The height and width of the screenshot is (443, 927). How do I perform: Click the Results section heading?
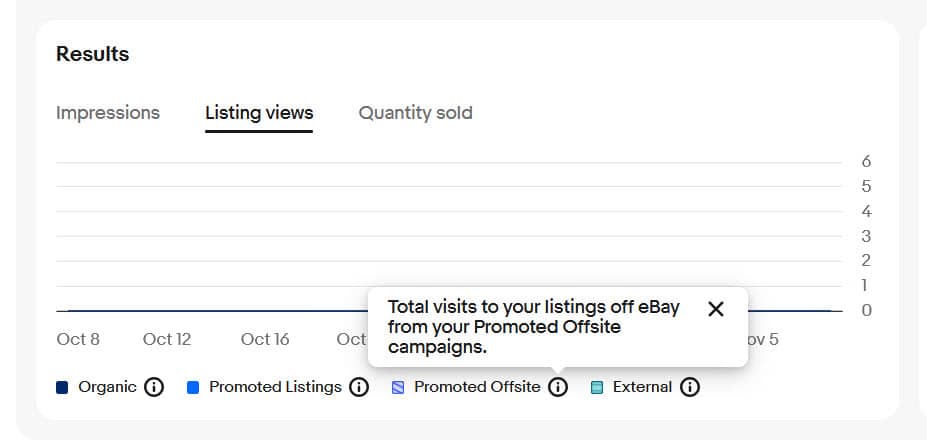click(93, 54)
